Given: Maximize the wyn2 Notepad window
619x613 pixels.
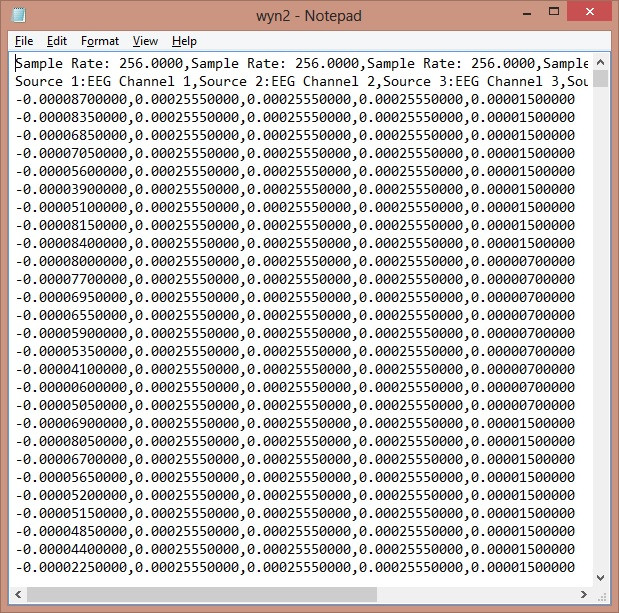Looking at the screenshot, I should pos(554,11).
